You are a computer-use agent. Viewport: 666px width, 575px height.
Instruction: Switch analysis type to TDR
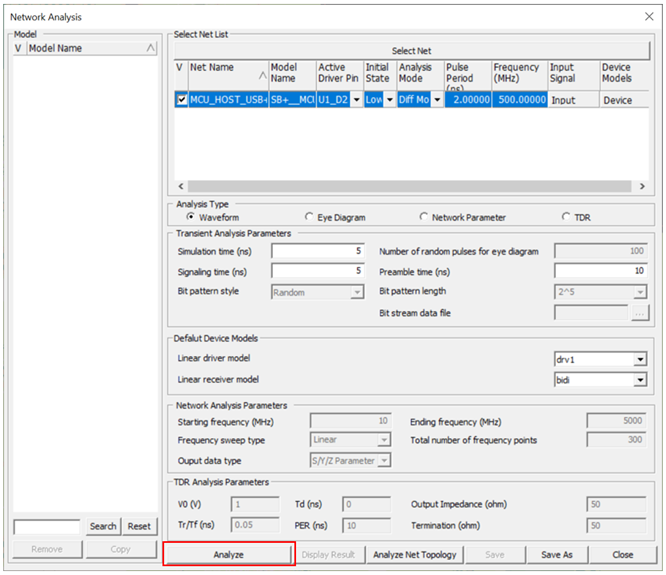pyautogui.click(x=566, y=216)
